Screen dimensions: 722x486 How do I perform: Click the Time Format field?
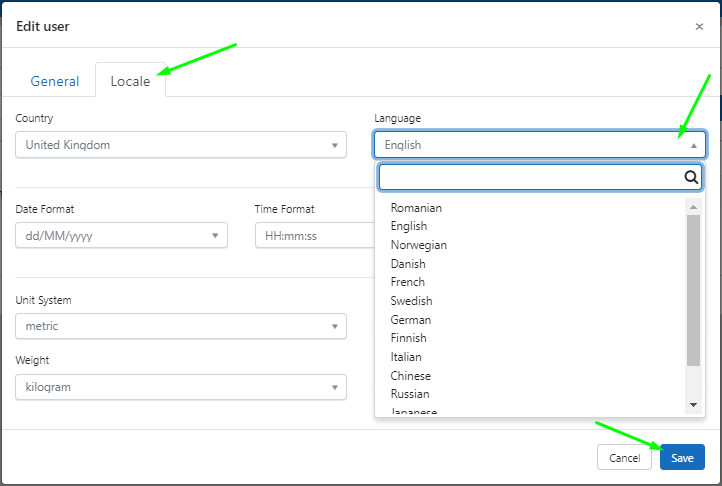312,236
